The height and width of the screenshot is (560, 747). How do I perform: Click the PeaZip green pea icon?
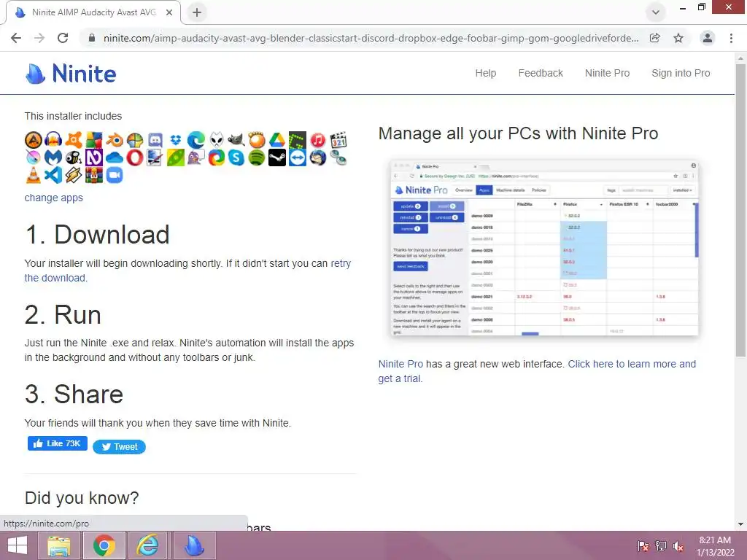[176, 157]
